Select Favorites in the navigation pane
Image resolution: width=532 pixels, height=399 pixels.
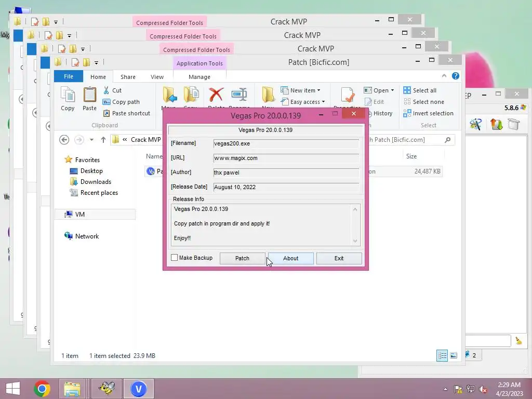click(x=83, y=160)
